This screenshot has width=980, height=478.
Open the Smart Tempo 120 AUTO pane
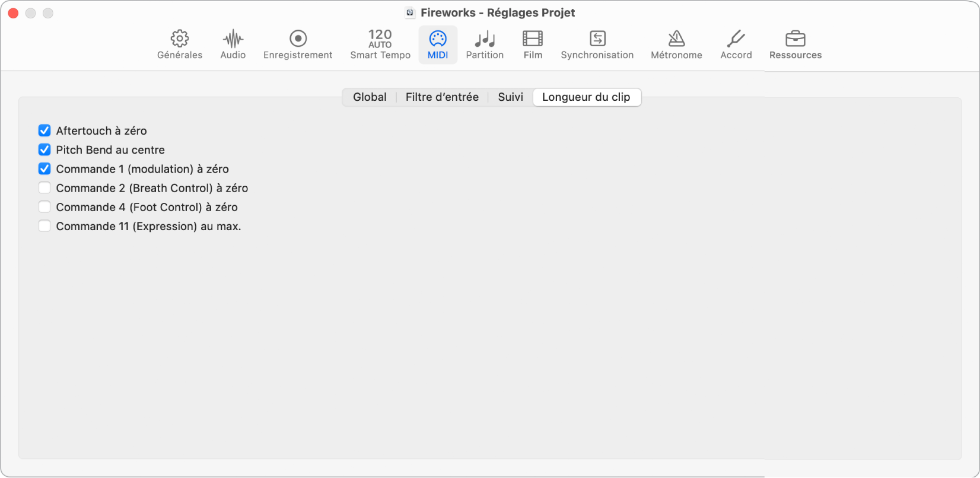(380, 45)
